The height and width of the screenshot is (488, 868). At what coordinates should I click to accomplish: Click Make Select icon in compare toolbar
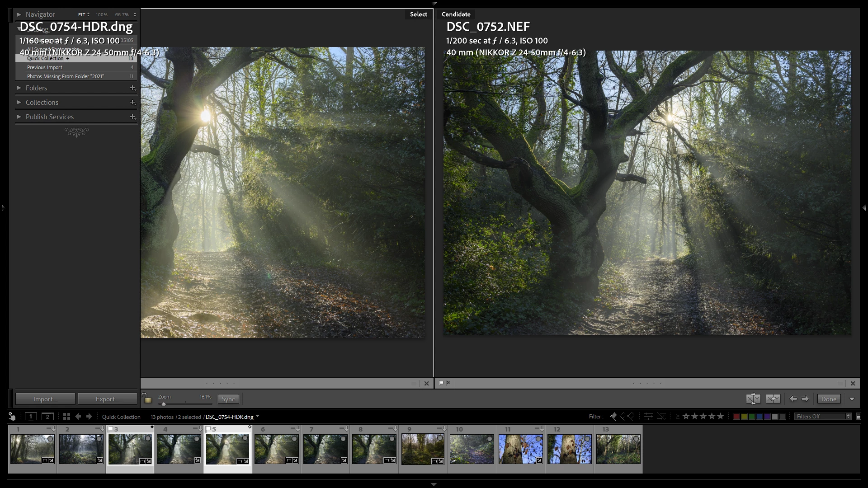point(773,399)
